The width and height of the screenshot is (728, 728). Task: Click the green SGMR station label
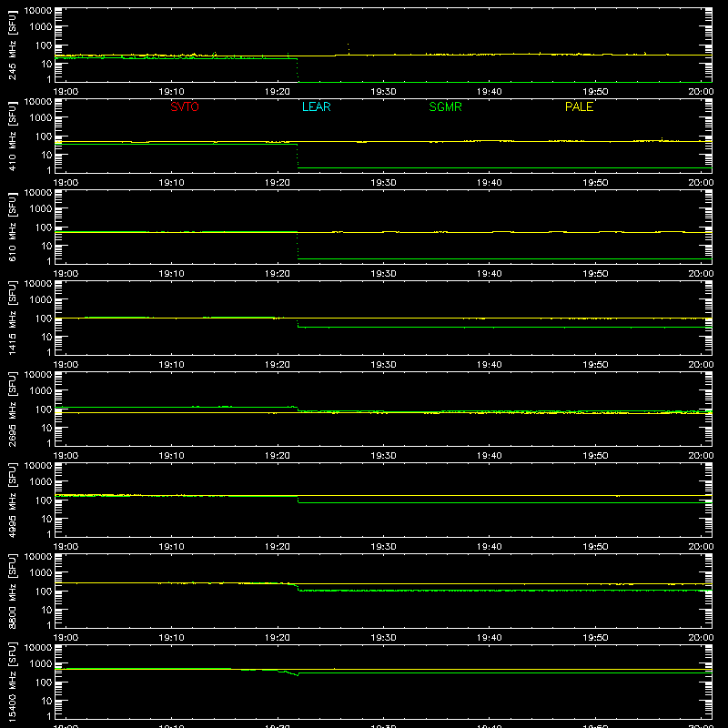coord(445,106)
